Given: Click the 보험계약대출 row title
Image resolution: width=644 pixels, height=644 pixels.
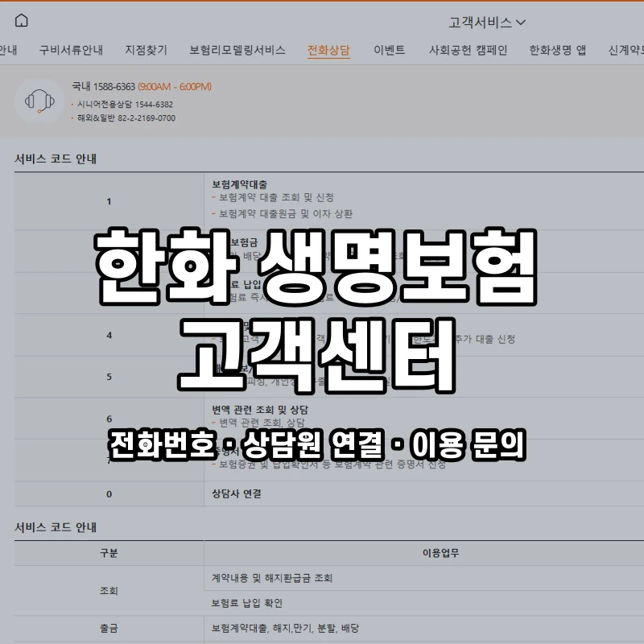Looking at the screenshot, I should click(x=239, y=184).
